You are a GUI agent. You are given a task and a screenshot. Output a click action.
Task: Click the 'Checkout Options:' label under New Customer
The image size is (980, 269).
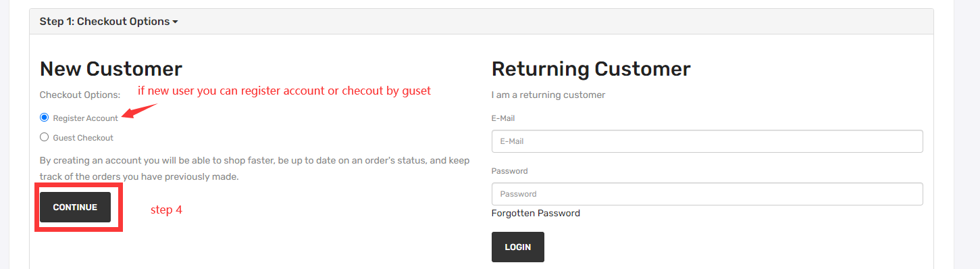click(x=80, y=95)
